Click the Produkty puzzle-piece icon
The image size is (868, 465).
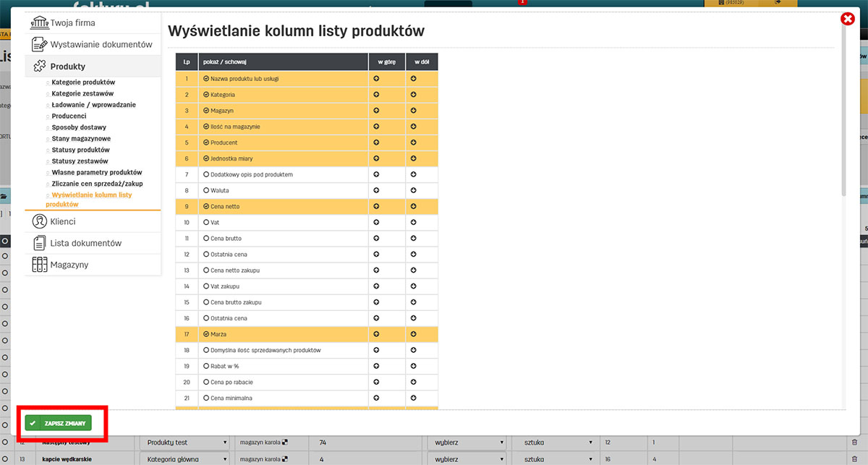pos(41,65)
